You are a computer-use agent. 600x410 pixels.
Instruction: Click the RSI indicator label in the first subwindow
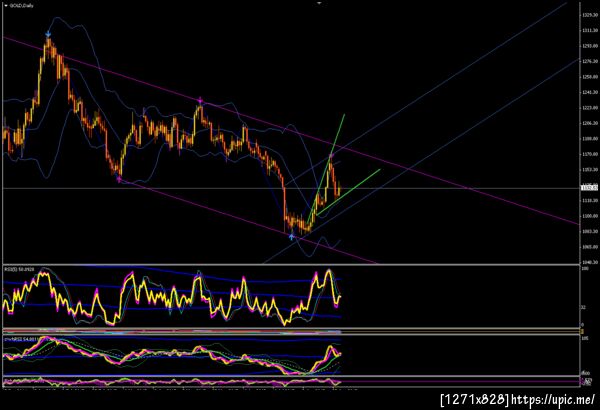tap(19, 270)
